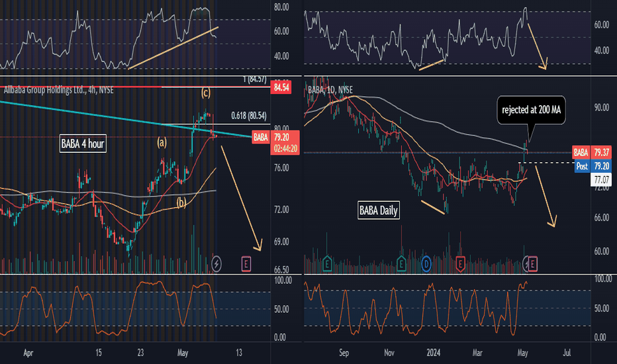Select the '(a)' wave label
Image resolution: width=617 pixels, height=364 pixels.
pyautogui.click(x=162, y=142)
